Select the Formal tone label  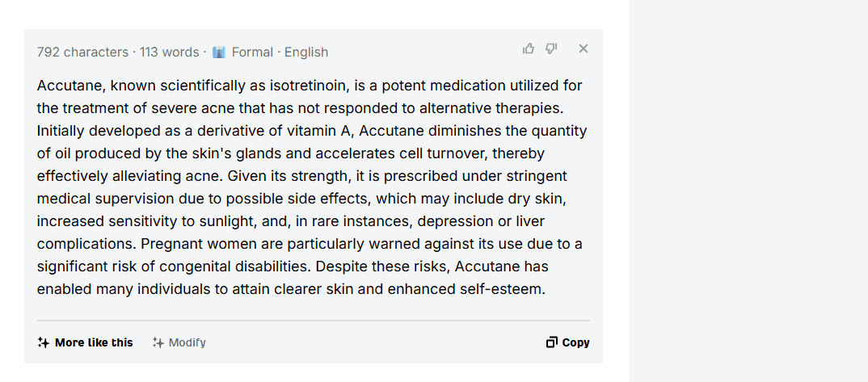pyautogui.click(x=252, y=52)
